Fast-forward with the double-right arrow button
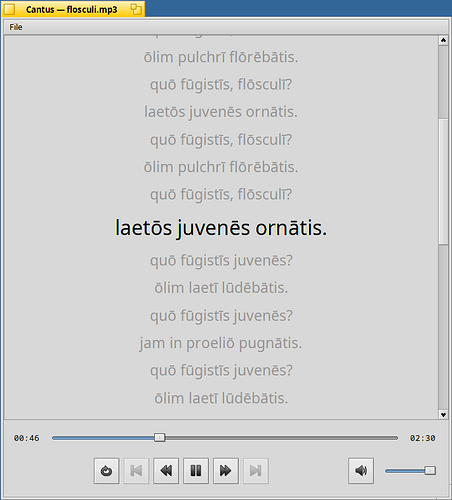452x500 pixels. [x=226, y=471]
